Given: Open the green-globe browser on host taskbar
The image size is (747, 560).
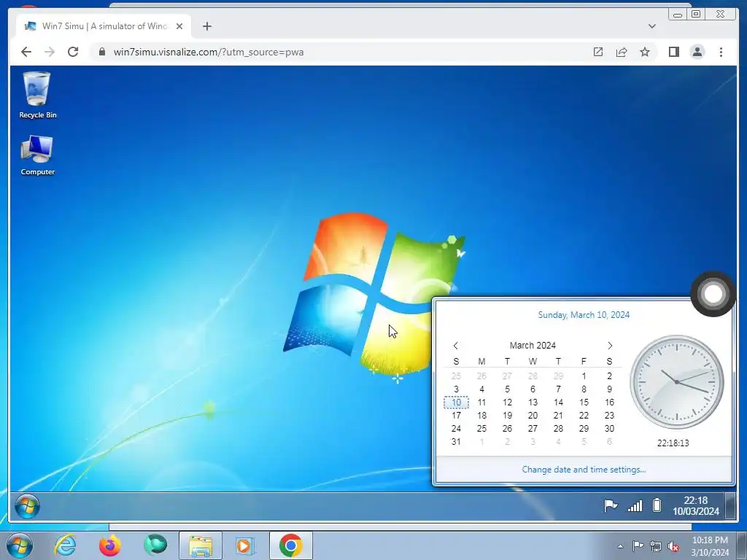Looking at the screenshot, I should coord(155,545).
